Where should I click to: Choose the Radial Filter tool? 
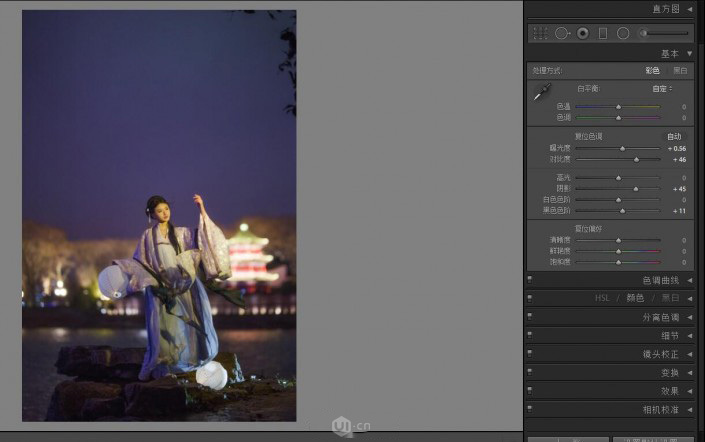pos(623,33)
